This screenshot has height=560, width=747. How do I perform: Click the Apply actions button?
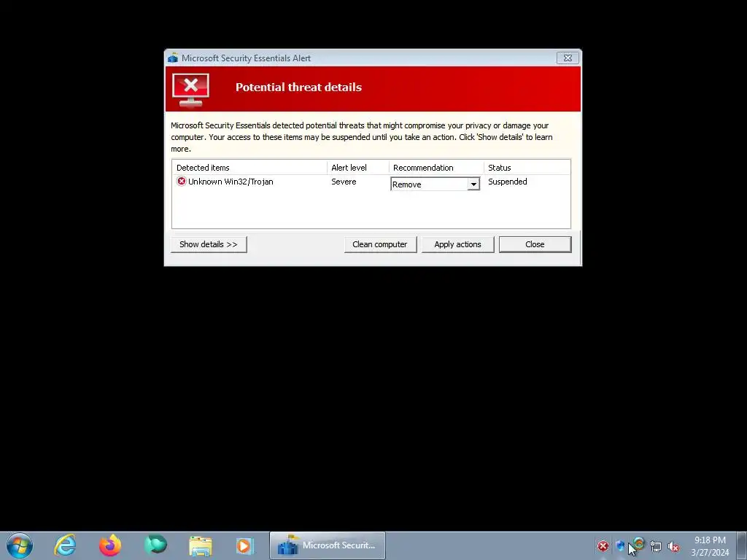(x=458, y=244)
